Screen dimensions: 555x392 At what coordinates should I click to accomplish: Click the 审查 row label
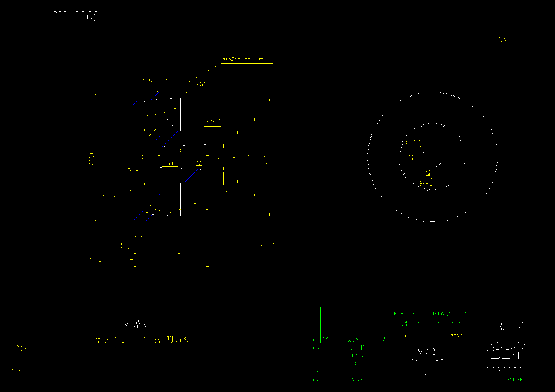316,355
